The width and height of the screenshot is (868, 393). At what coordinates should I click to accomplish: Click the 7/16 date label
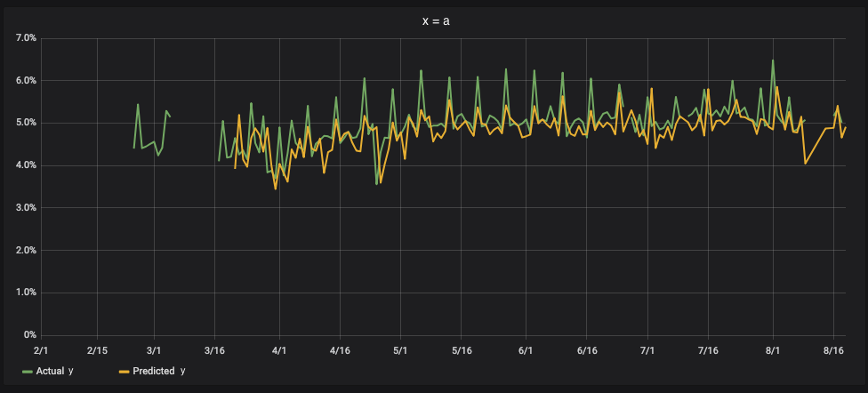click(x=708, y=351)
